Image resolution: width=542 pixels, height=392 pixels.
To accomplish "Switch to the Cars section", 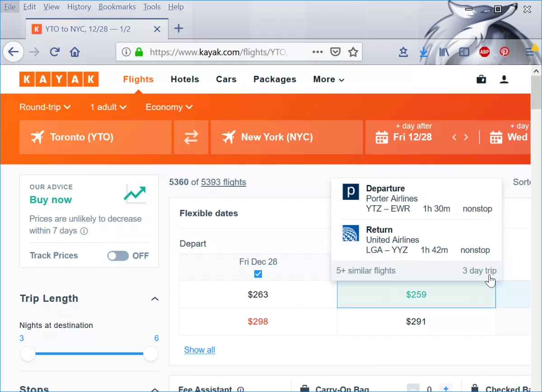I will pyautogui.click(x=226, y=79).
